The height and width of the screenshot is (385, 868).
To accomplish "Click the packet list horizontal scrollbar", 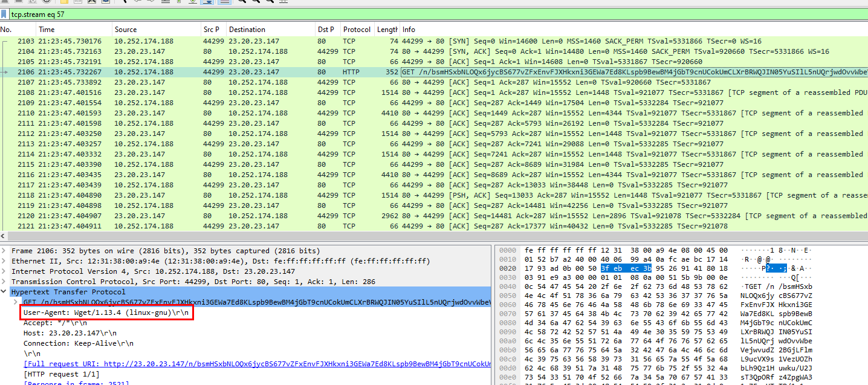I will coord(423,236).
